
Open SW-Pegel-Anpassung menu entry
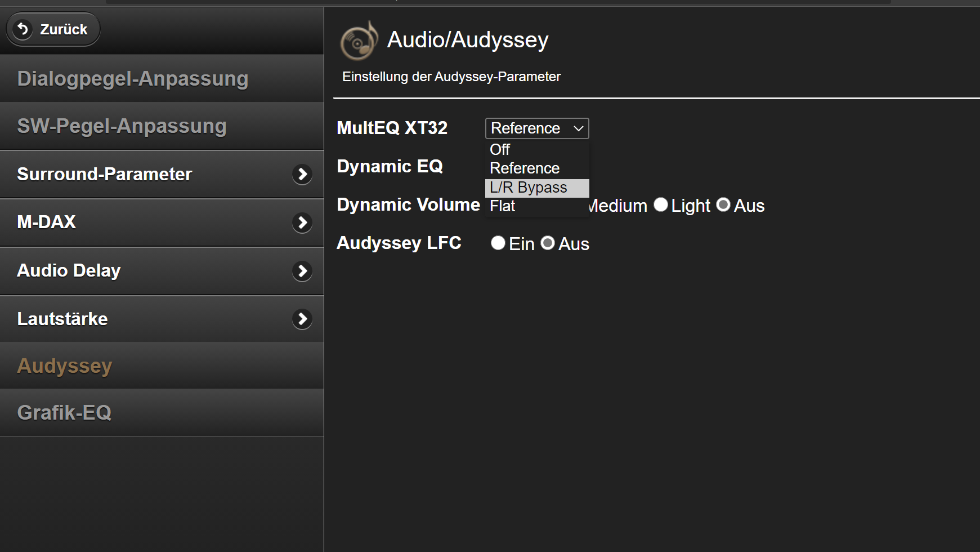pos(162,126)
